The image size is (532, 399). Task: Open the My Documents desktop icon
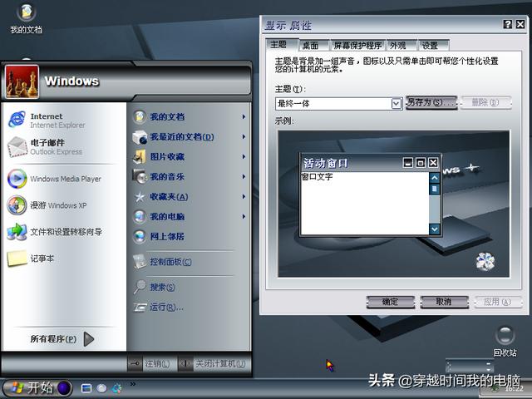(26, 18)
